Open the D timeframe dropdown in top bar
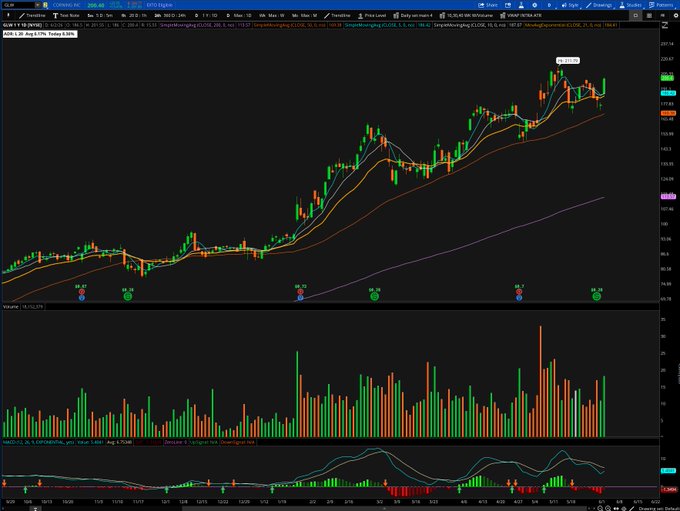 click(x=549, y=5)
